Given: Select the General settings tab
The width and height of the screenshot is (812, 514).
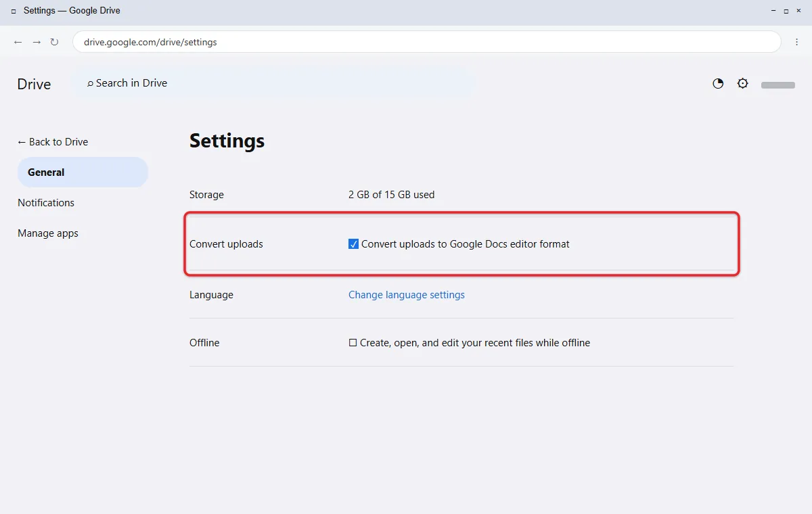Looking at the screenshot, I should (83, 172).
